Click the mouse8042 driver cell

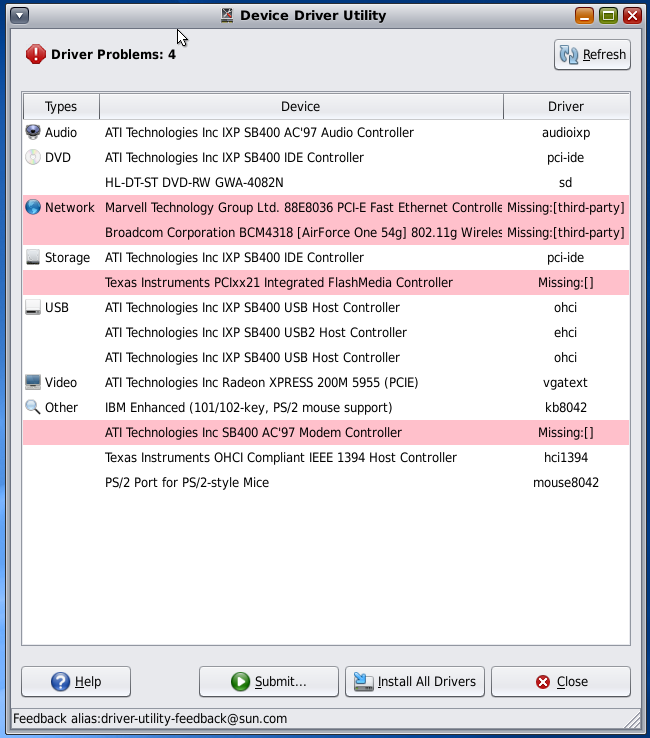(x=566, y=482)
